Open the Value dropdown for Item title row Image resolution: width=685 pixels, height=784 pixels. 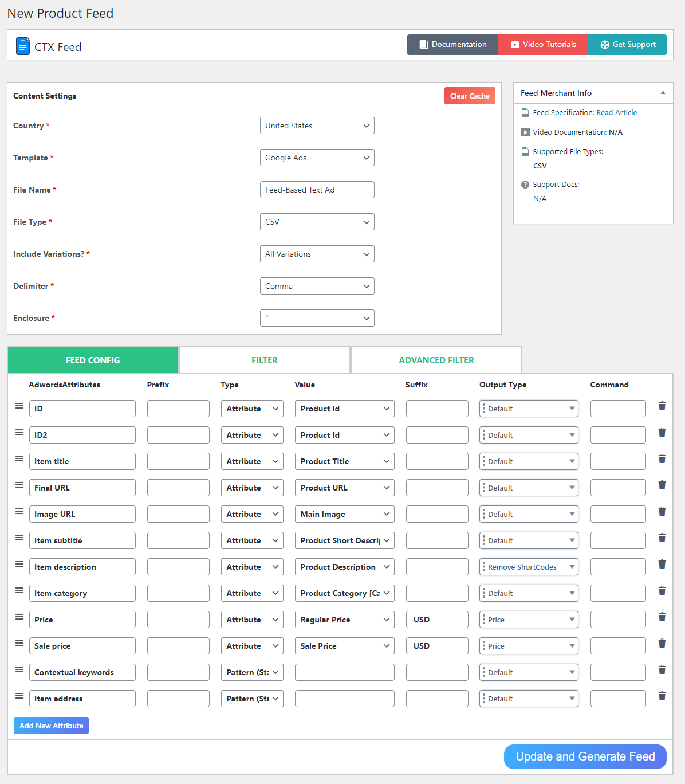click(345, 461)
